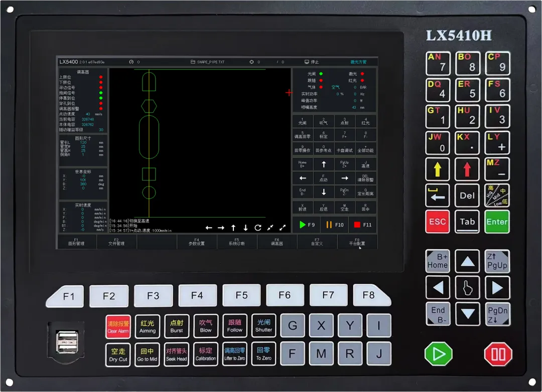This screenshot has height=392, width=542.
Task: Pan the drawing view down in the canvas toolbar
Action: 245,228
